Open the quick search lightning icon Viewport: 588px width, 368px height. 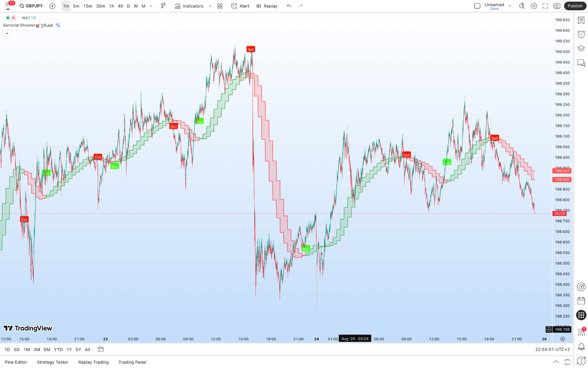pyautogui.click(x=522, y=6)
